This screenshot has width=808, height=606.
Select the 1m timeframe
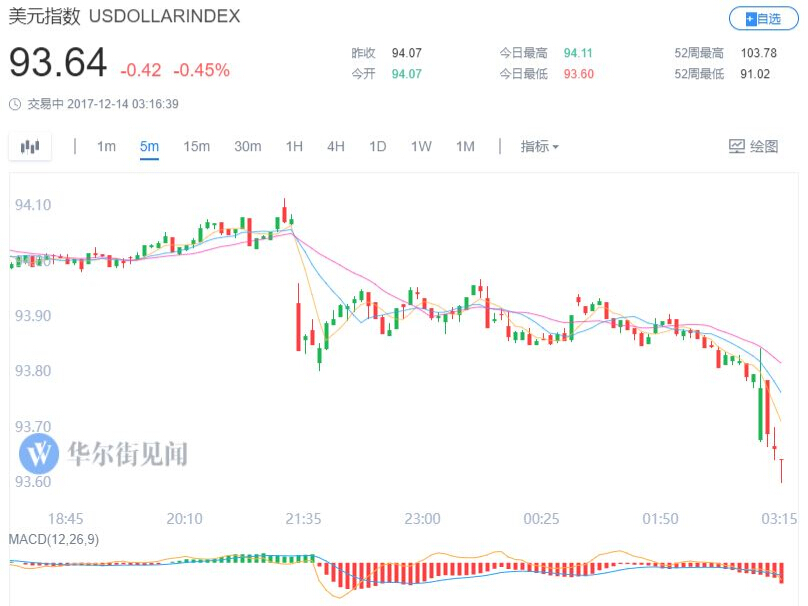click(106, 147)
